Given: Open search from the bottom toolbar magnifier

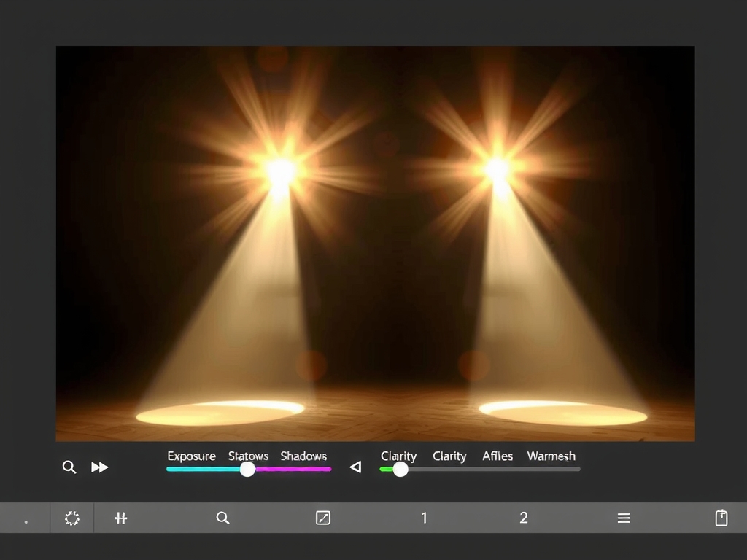Looking at the screenshot, I should click(x=223, y=518).
